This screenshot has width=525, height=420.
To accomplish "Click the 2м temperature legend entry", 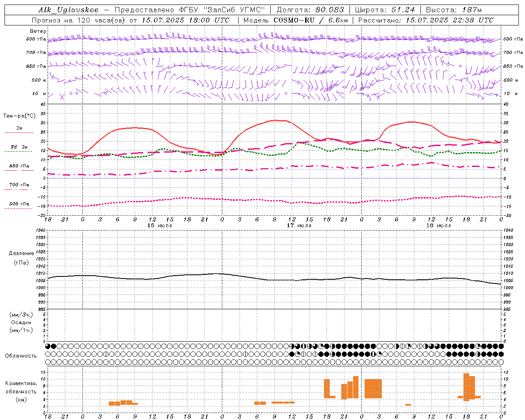I will point(19,128).
